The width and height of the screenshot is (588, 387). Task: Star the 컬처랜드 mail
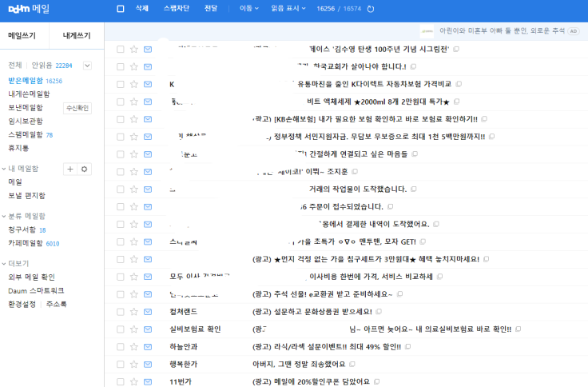tap(134, 312)
